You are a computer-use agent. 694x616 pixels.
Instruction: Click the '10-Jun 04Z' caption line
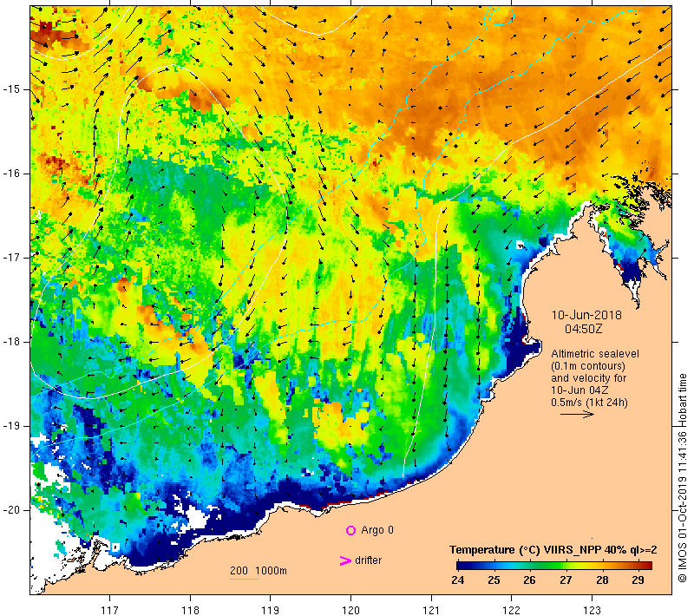[579, 390]
